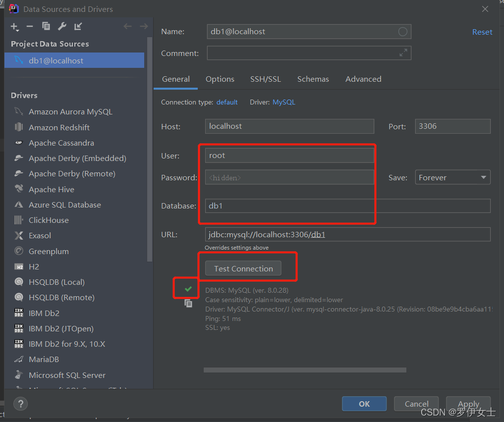Duplicate the data source with the copy icon
This screenshot has width=504, height=422.
pos(46,26)
